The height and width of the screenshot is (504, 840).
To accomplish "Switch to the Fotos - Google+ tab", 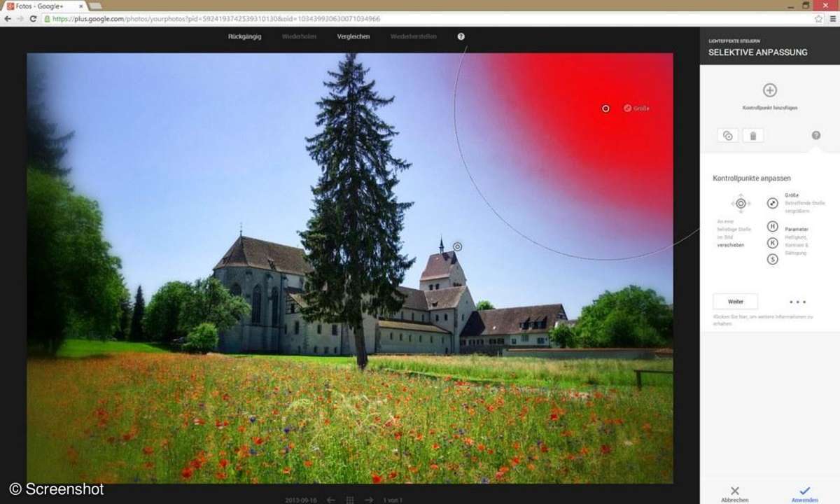I will point(42,6).
